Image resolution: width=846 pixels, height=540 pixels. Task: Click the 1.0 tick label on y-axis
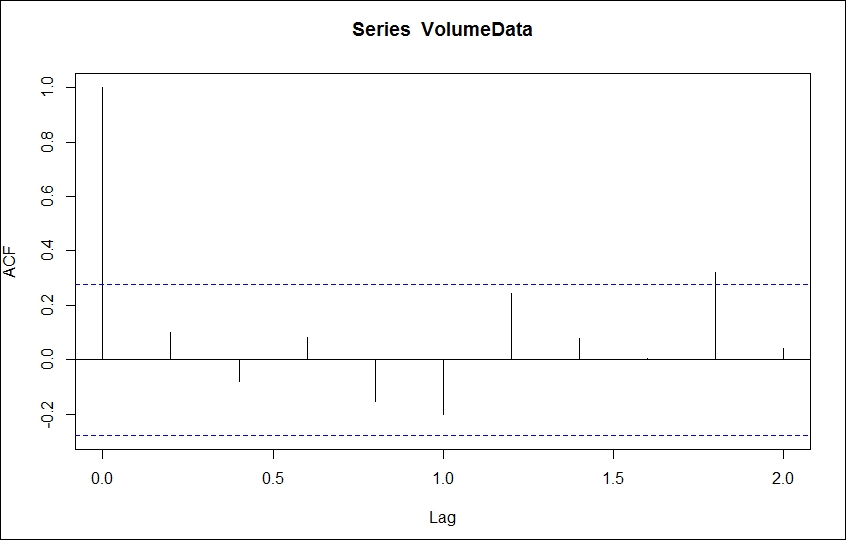pos(47,87)
